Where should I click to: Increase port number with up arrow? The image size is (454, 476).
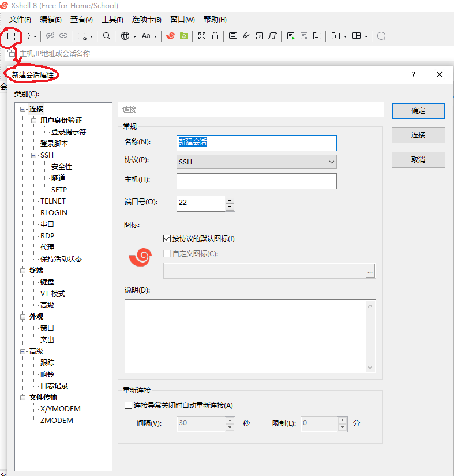click(x=230, y=200)
